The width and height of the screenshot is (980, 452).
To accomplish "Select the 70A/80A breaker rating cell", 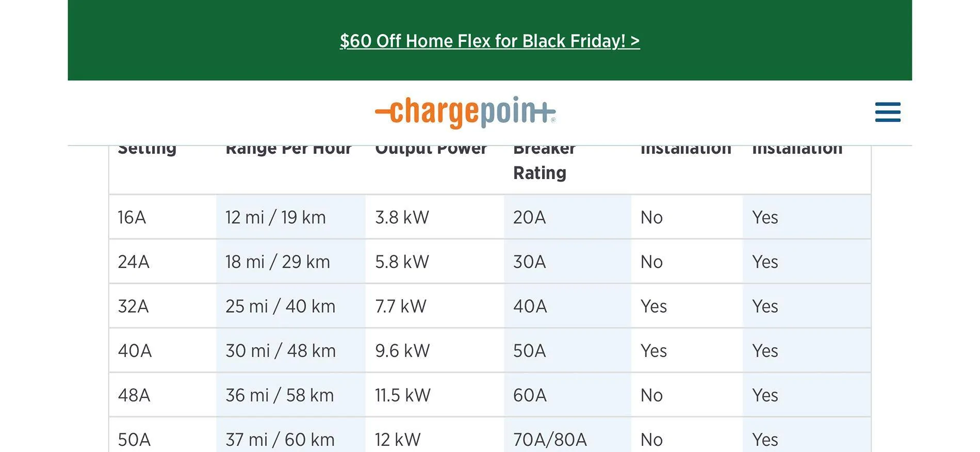I will tap(550, 440).
